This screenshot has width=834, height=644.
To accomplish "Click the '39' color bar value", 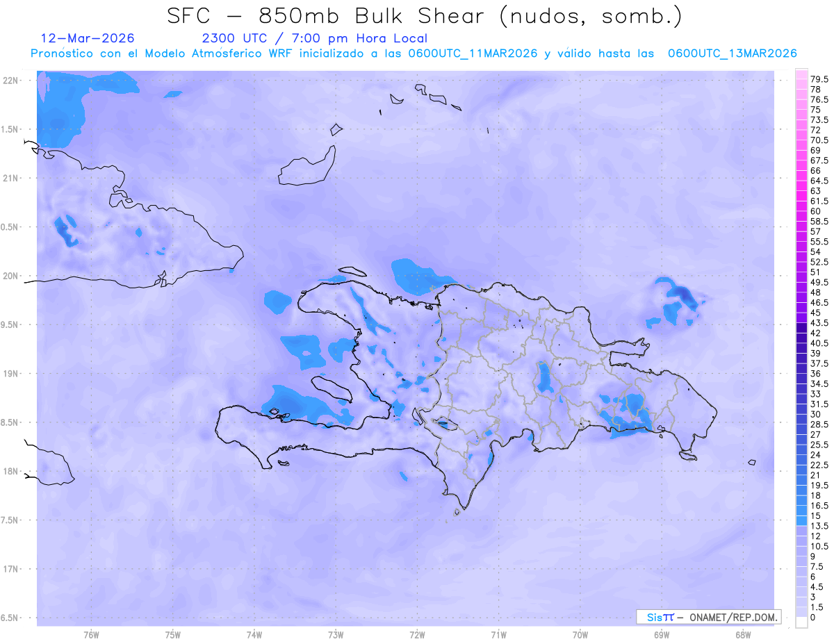I will click(816, 354).
